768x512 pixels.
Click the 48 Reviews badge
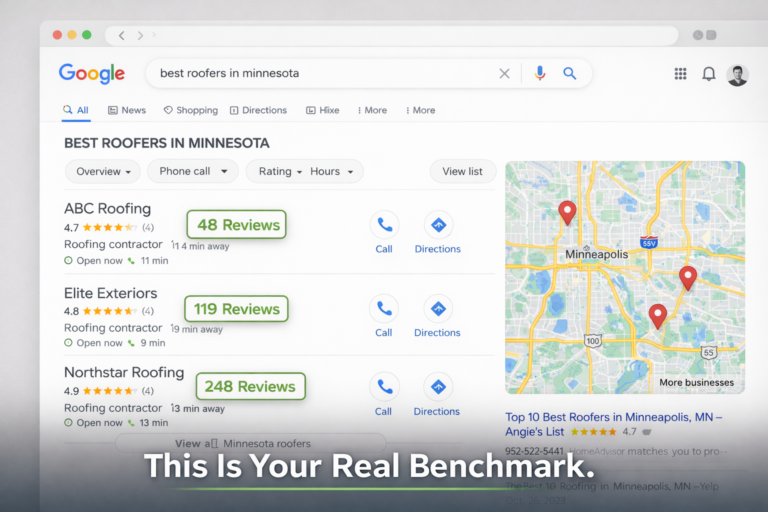click(237, 224)
